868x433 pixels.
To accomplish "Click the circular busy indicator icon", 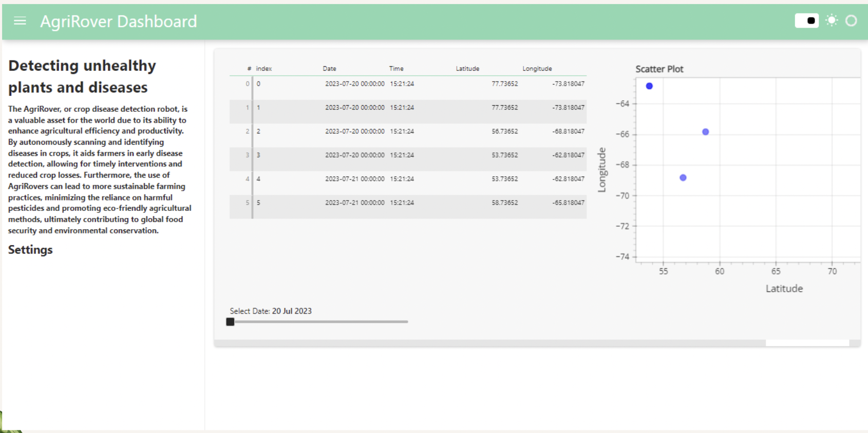I will pos(851,21).
